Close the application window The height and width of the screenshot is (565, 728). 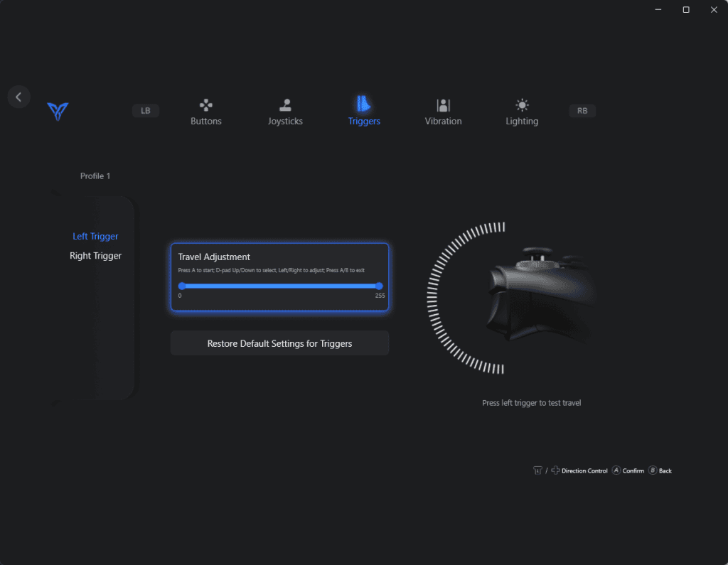click(714, 9)
